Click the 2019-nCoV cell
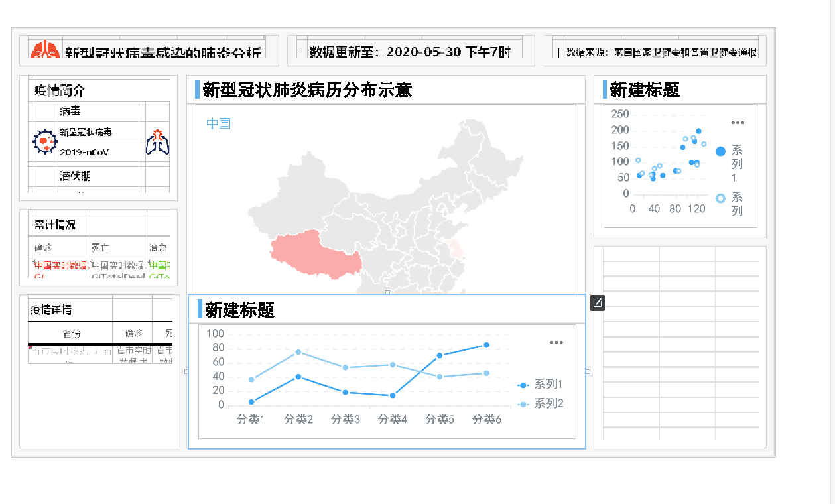Image resolution: width=835 pixels, height=504 pixels. pos(99,152)
